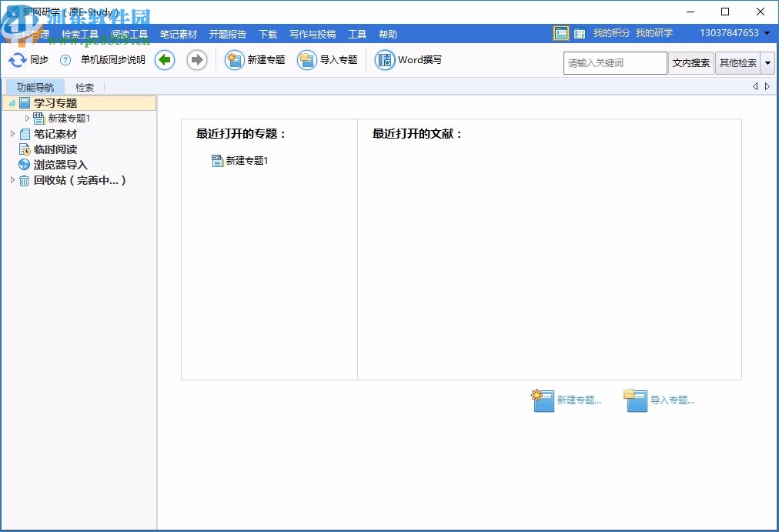Click the 临时阅读 sidebar icon
779x532 pixels.
click(x=23, y=149)
